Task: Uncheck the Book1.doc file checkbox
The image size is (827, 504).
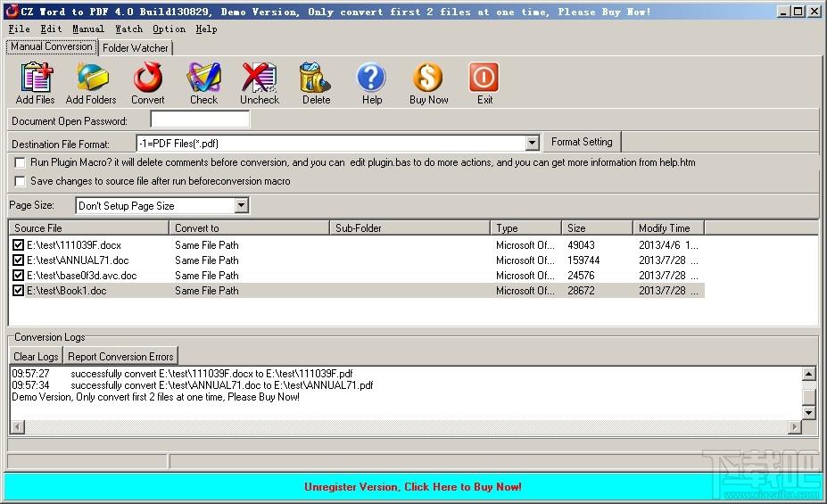Action: pyautogui.click(x=19, y=291)
